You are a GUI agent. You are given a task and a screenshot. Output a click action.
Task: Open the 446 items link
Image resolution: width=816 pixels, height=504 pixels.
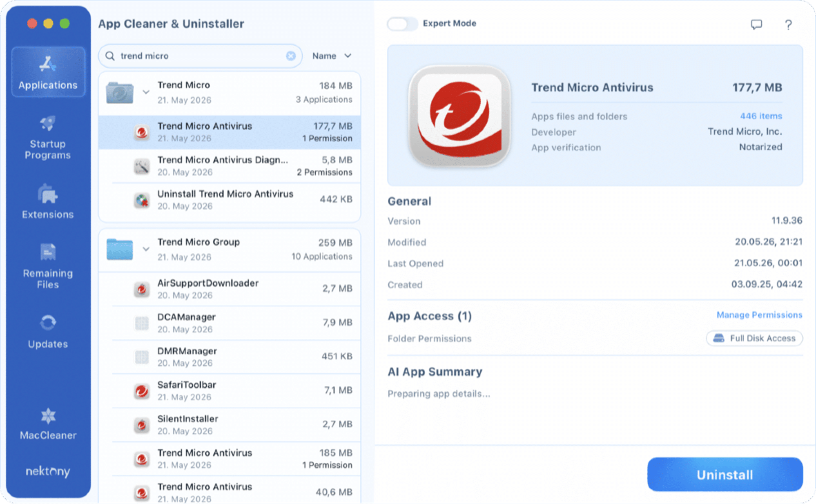tap(761, 116)
